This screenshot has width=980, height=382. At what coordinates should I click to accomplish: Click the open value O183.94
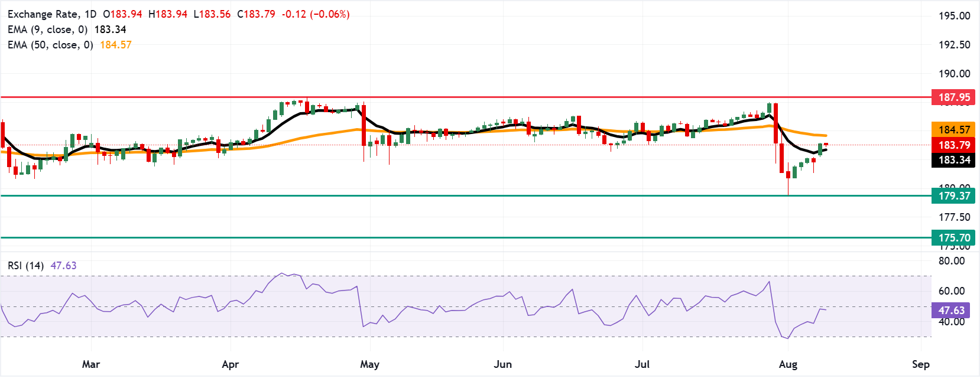(122, 14)
